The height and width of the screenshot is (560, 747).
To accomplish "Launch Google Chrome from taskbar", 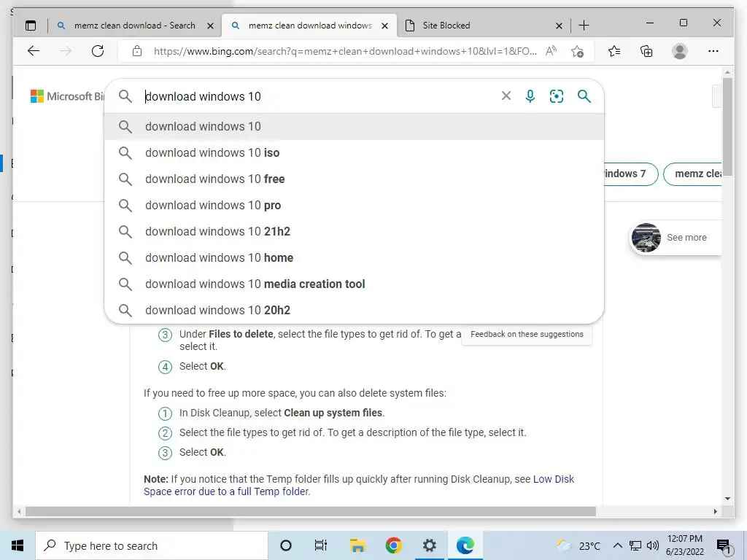I will (x=393, y=545).
